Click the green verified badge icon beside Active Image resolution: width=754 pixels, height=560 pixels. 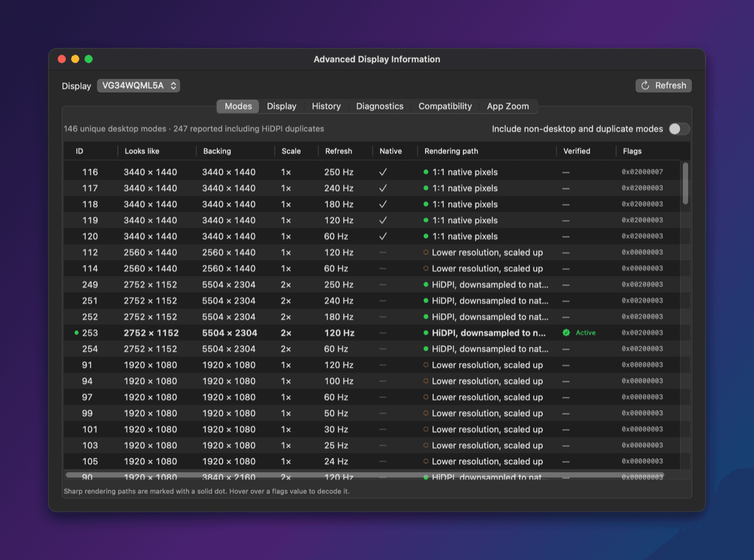click(566, 333)
